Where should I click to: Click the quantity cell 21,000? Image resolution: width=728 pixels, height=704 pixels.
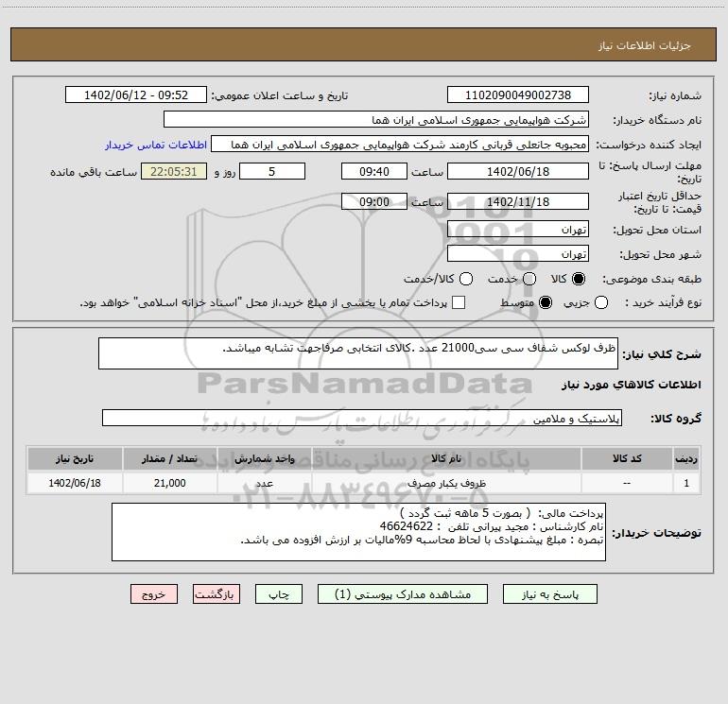point(169,483)
